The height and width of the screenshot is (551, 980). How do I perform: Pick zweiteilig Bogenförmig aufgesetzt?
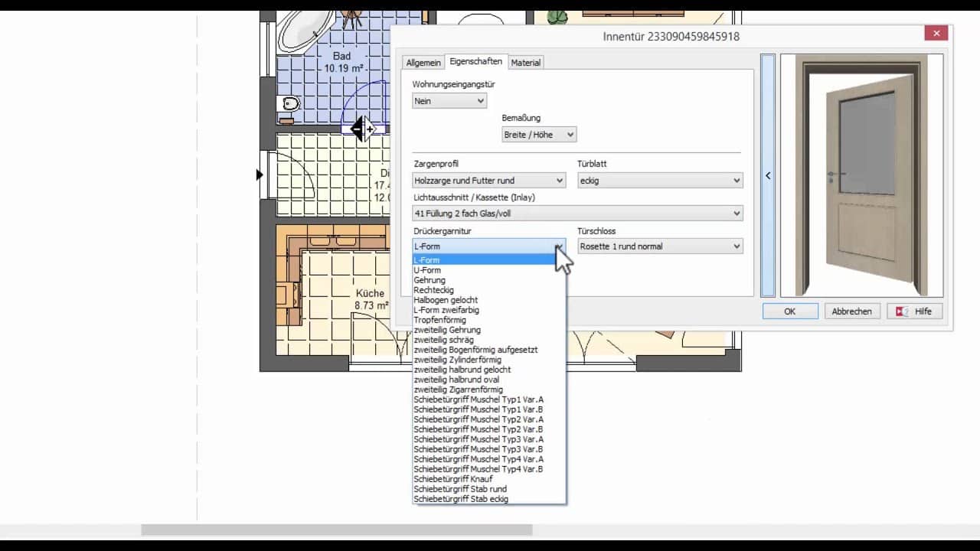(x=488, y=350)
